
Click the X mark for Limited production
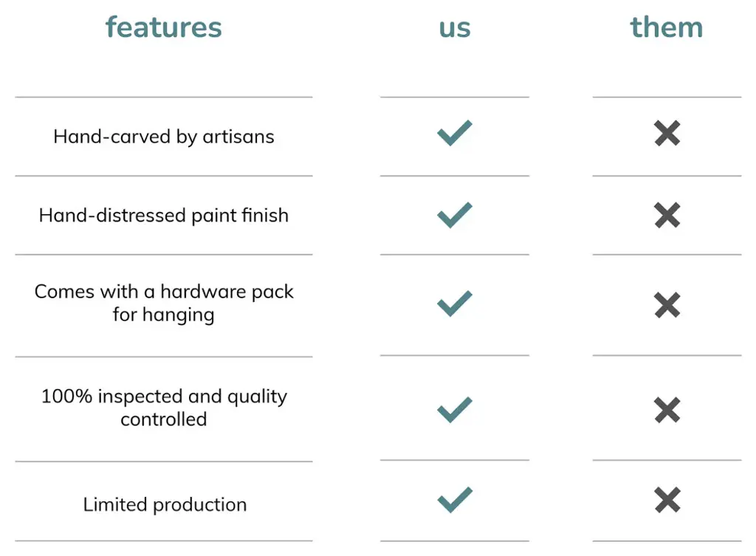pos(667,501)
